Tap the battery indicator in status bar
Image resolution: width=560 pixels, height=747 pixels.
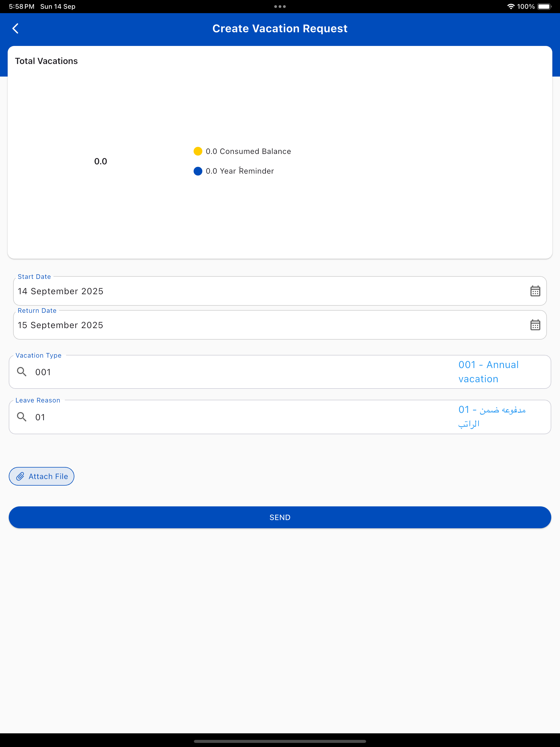click(544, 6)
